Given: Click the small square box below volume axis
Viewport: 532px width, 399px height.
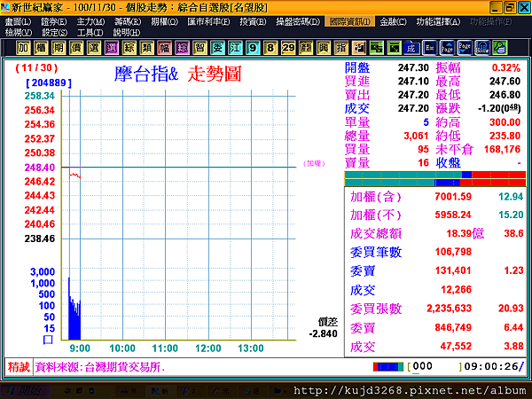Looking at the screenshot, I should 48,340.
